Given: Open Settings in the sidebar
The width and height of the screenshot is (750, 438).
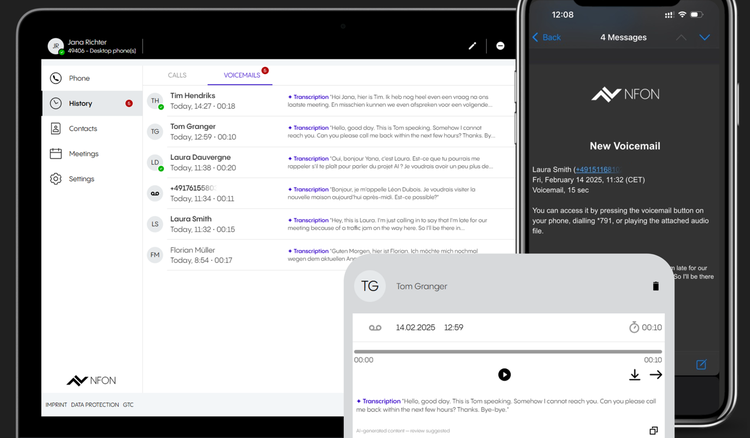Looking at the screenshot, I should pos(92,179).
